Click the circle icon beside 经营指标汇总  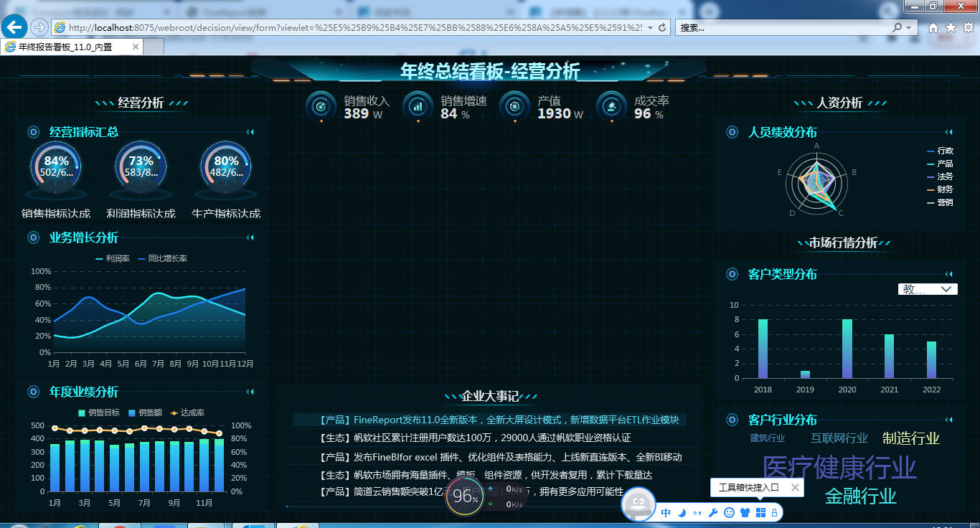pos(33,132)
